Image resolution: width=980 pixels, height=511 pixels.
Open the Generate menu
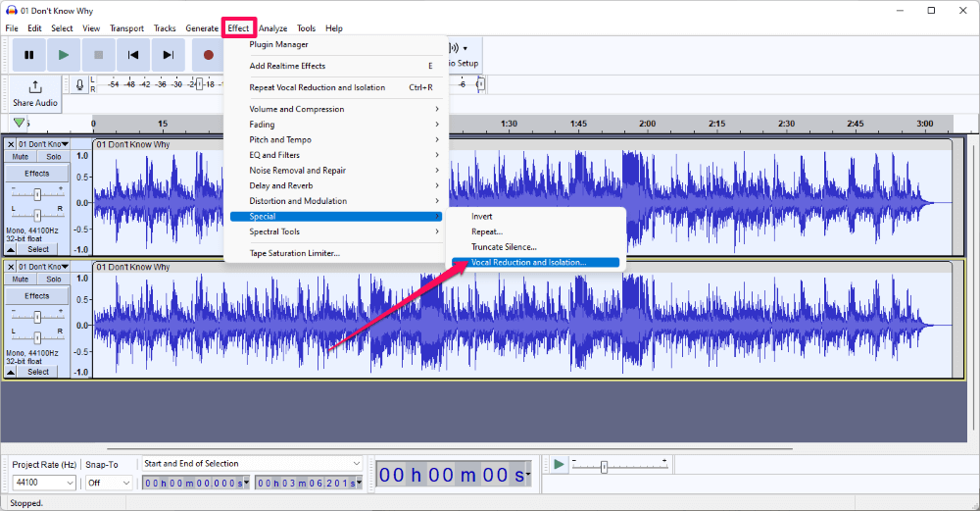[202, 28]
